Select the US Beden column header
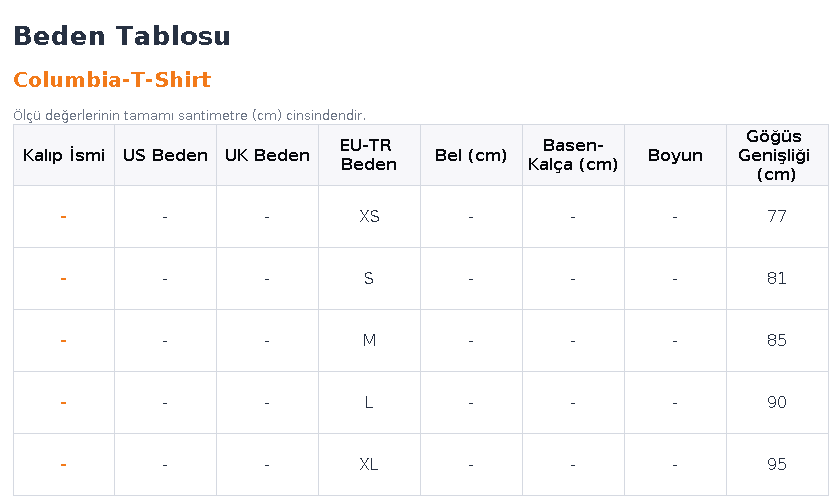The width and height of the screenshot is (839, 501). pos(165,155)
